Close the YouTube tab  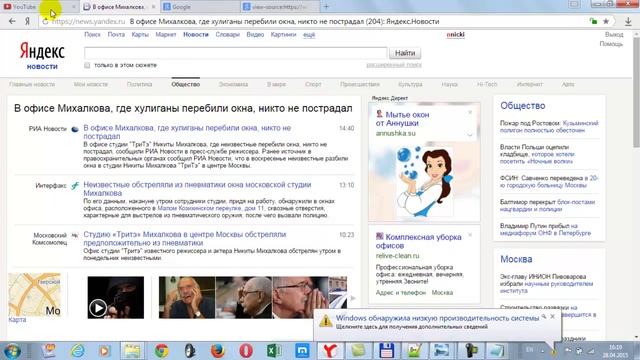tap(73, 7)
